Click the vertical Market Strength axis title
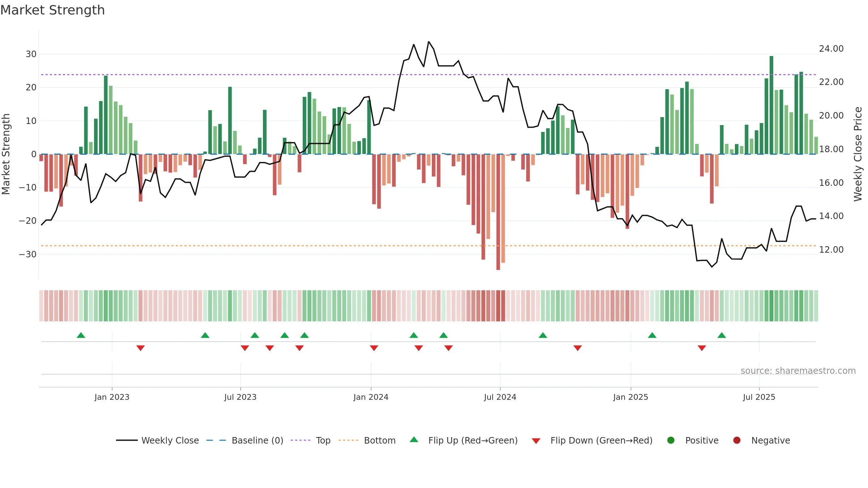 6,154
